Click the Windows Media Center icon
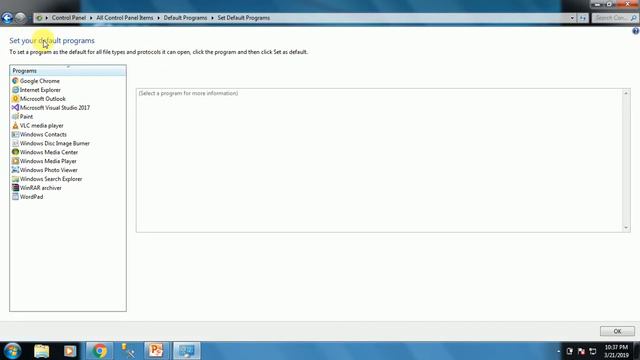The image size is (640, 360). click(15, 152)
